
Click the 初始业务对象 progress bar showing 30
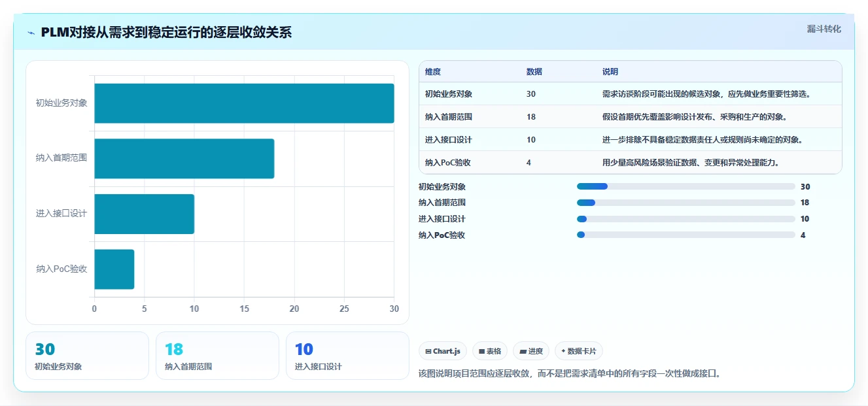pyautogui.click(x=686, y=186)
